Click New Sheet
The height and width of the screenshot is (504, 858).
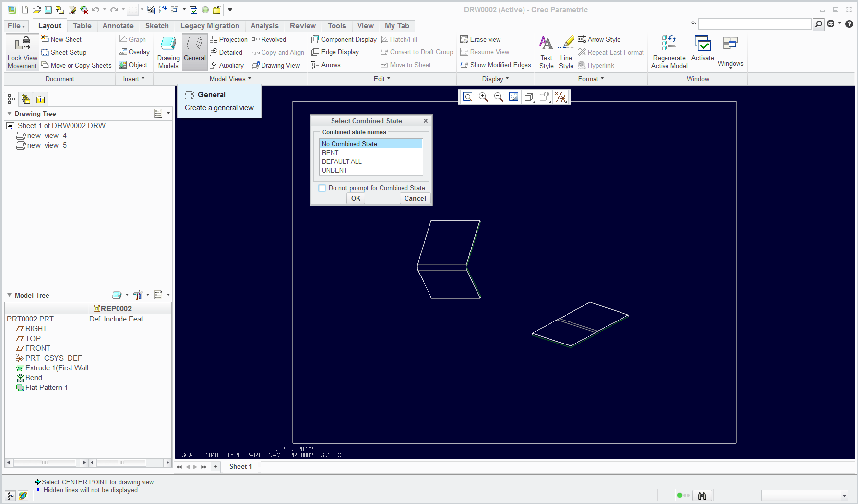pos(61,39)
